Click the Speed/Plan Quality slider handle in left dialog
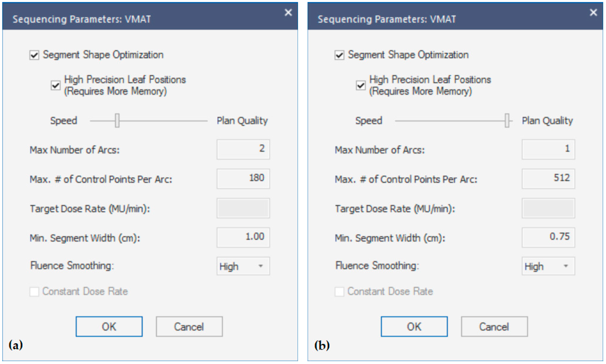This screenshot has width=606, height=364. coord(117,120)
